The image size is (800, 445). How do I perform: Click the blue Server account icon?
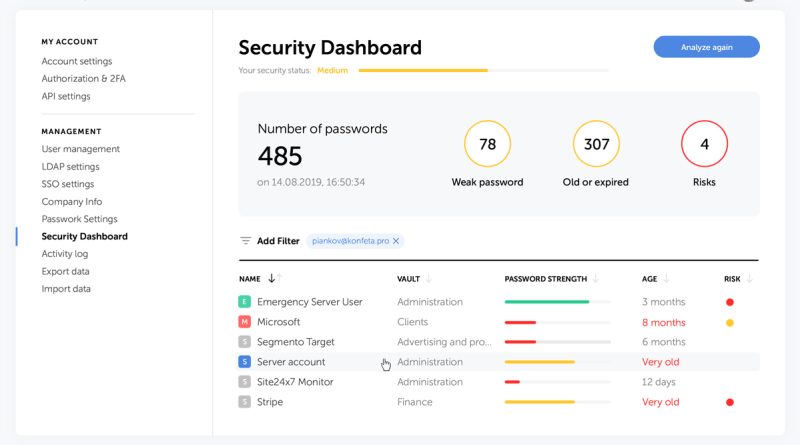point(244,362)
